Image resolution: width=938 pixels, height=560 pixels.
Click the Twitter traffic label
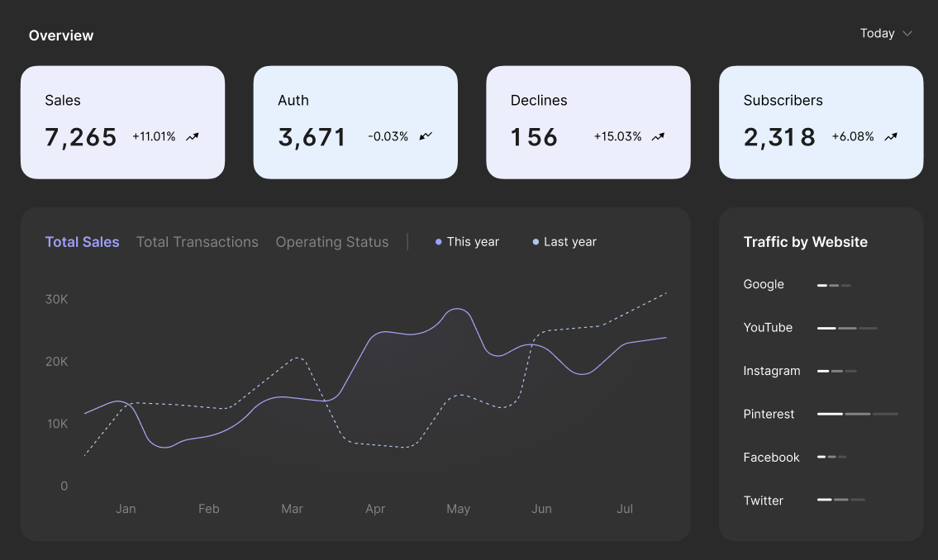763,501
